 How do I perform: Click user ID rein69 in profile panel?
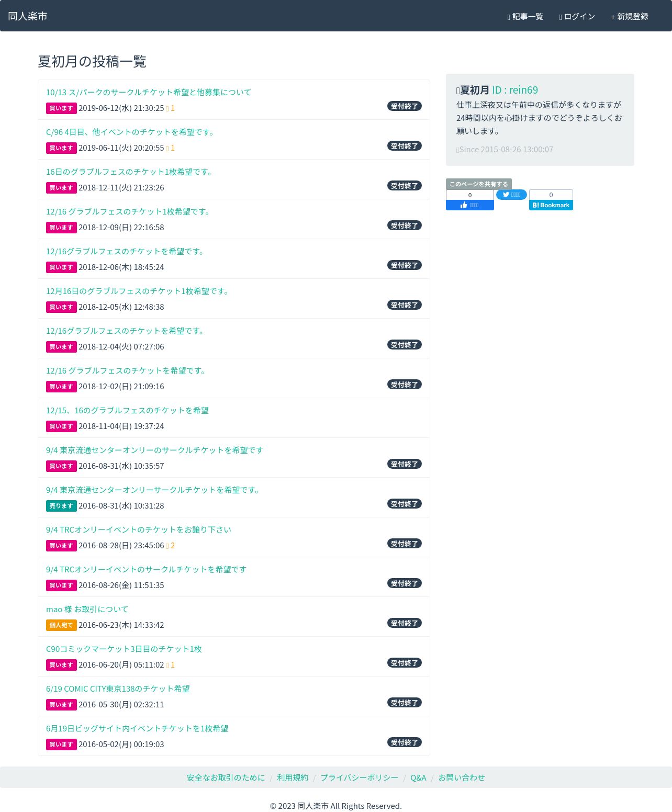pyautogui.click(x=515, y=90)
